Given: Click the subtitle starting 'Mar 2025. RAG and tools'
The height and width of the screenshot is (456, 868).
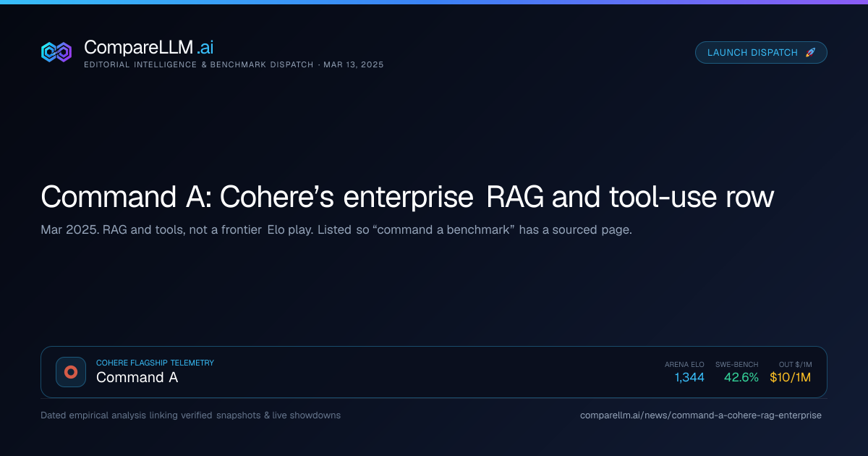Looking at the screenshot, I should 336,230.
